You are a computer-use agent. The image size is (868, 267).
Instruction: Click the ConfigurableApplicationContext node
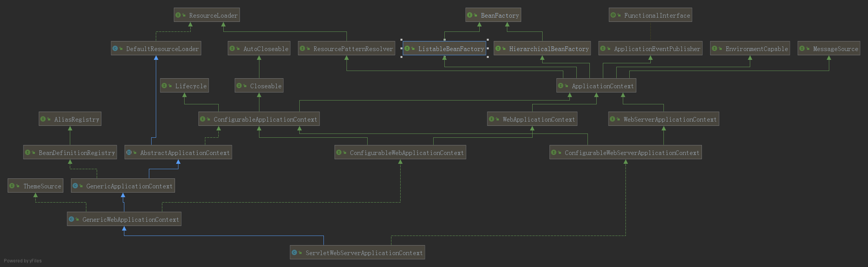pos(259,119)
